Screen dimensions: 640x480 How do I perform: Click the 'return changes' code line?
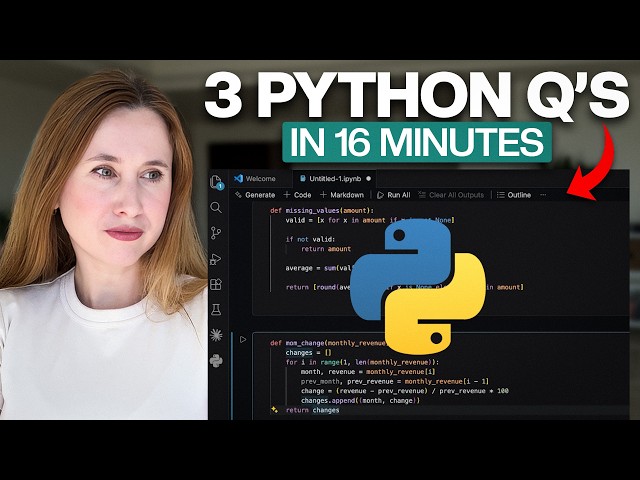[313, 410]
